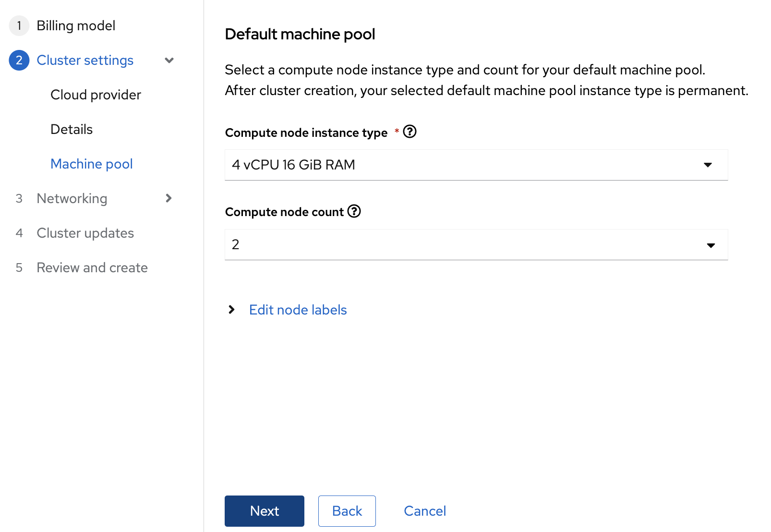Screen dimensions: 771x532
Task: Click the instance type dropdown caret
Action: coord(708,165)
